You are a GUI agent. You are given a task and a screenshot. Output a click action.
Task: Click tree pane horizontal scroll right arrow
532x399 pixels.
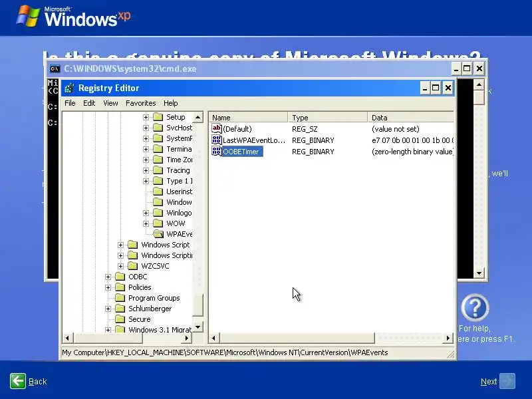pyautogui.click(x=186, y=338)
